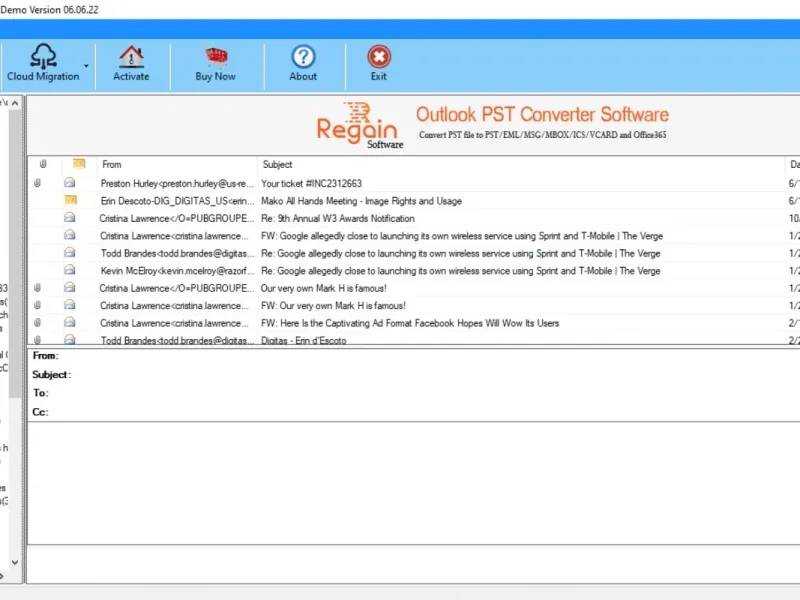Sort by the envelope icon column header
This screenshot has width=800, height=600.
click(x=79, y=163)
